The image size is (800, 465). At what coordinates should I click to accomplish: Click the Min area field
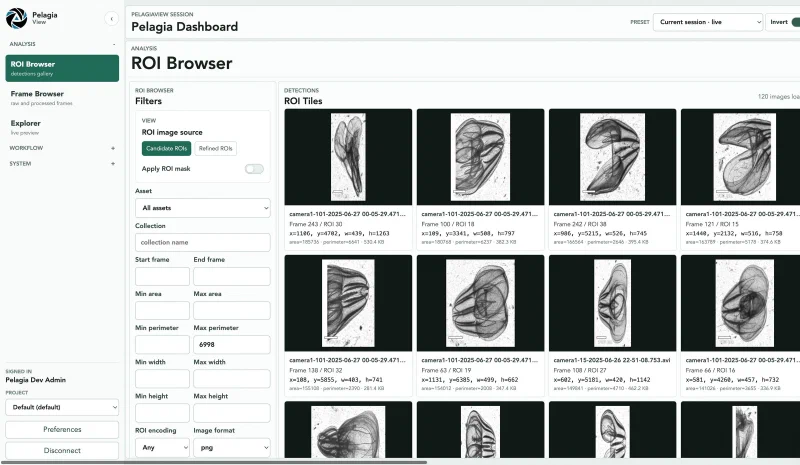(x=162, y=311)
